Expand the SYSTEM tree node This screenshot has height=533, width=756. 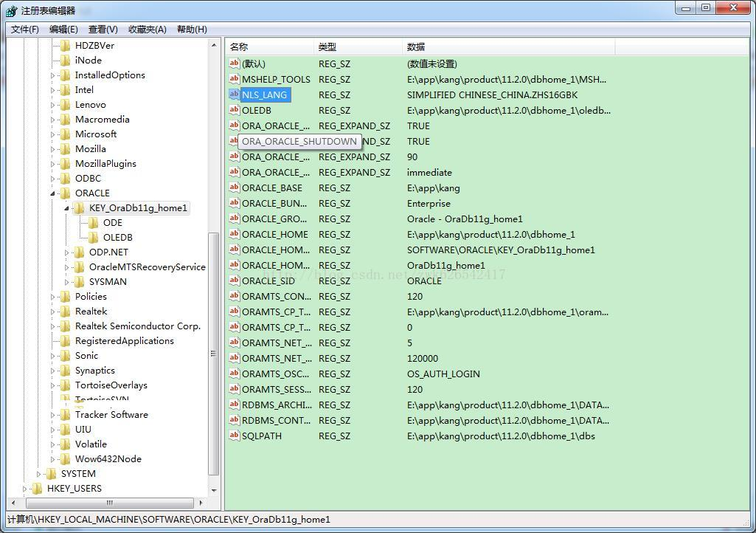[38, 474]
